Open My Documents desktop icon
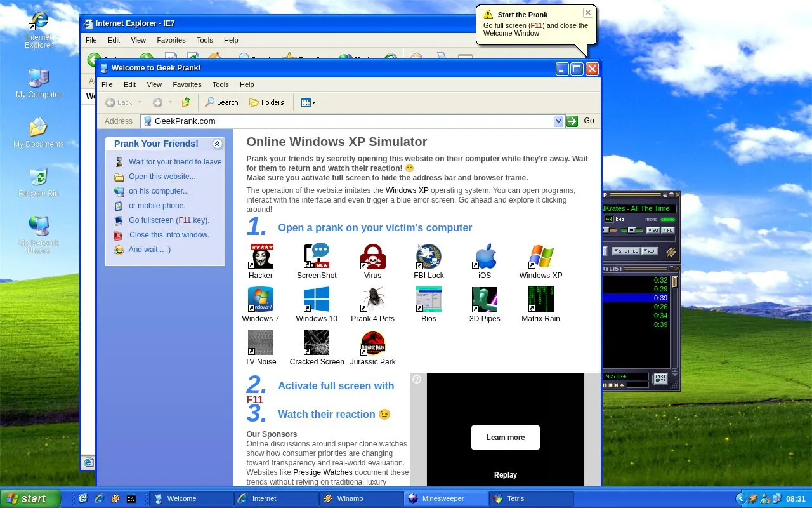Viewport: 812px width, 508px height. coord(39,133)
